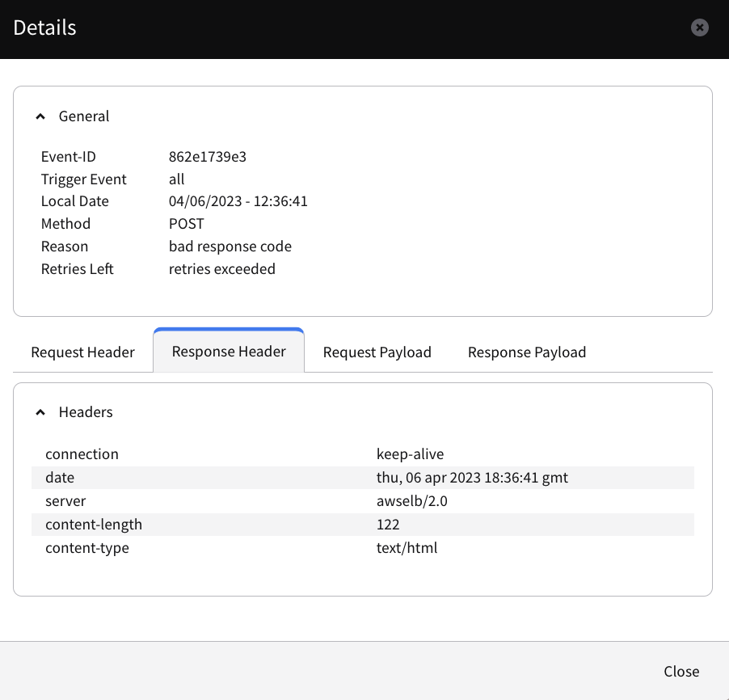Select the Response Header tab
Viewport: 729px width, 700px height.
(x=229, y=351)
